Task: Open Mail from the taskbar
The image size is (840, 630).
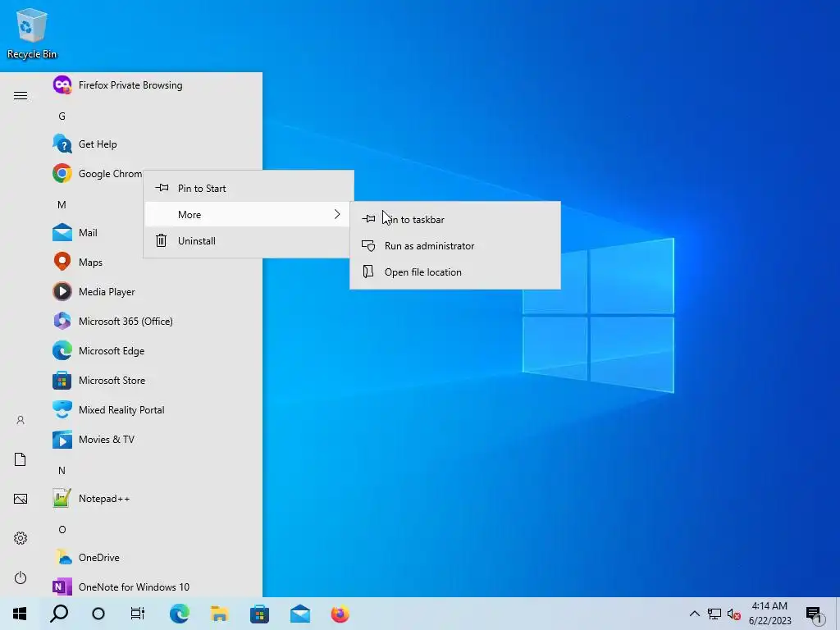Action: [x=300, y=614]
